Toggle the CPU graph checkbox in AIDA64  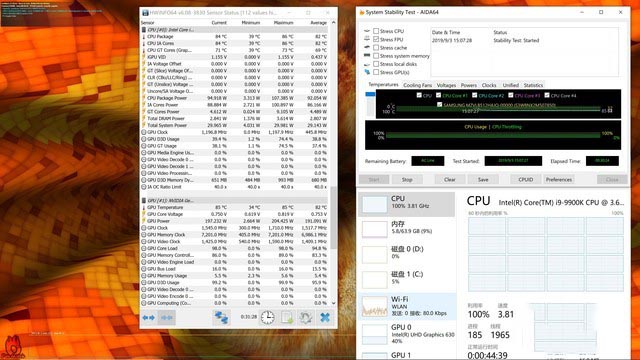tap(419, 95)
